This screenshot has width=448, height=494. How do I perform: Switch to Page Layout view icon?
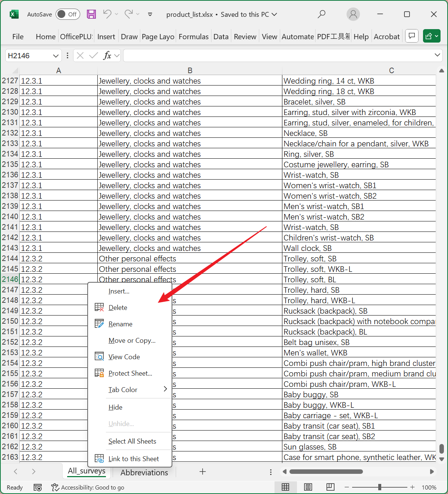[308, 487]
